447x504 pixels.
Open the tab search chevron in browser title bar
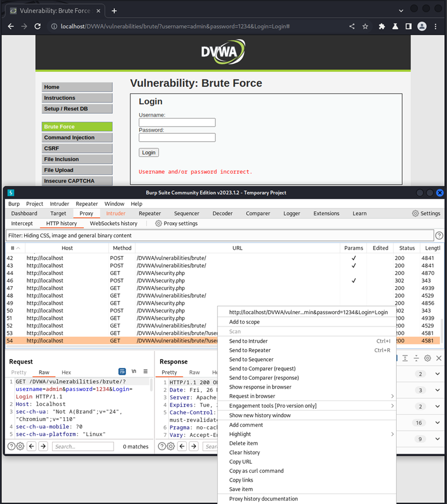tap(401, 11)
